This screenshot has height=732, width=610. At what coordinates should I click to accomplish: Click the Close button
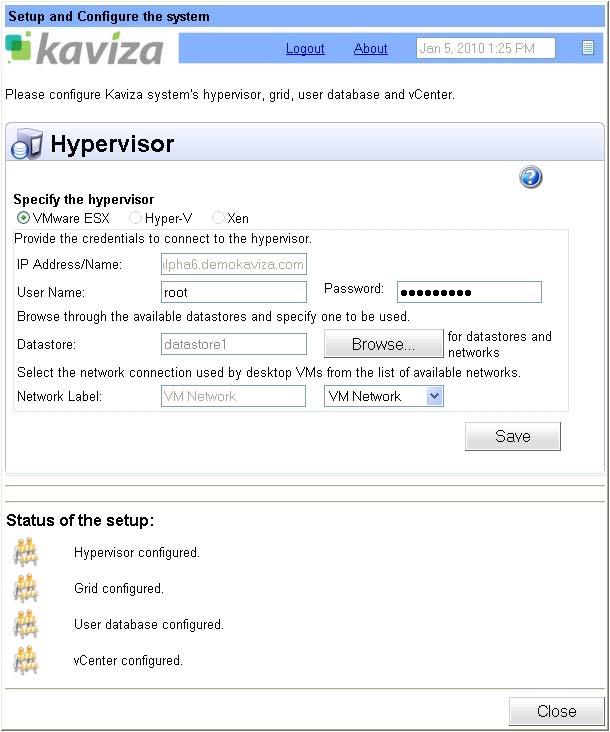point(557,711)
